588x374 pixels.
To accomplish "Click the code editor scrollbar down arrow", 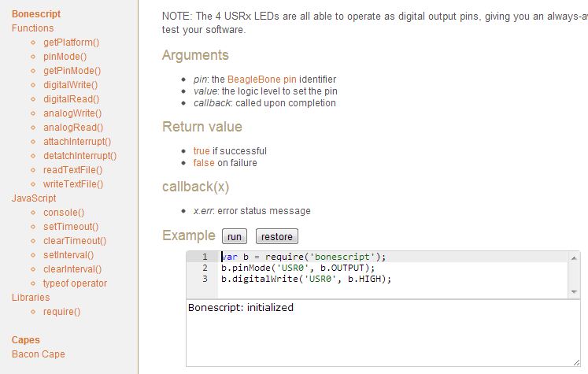I will tap(574, 292).
